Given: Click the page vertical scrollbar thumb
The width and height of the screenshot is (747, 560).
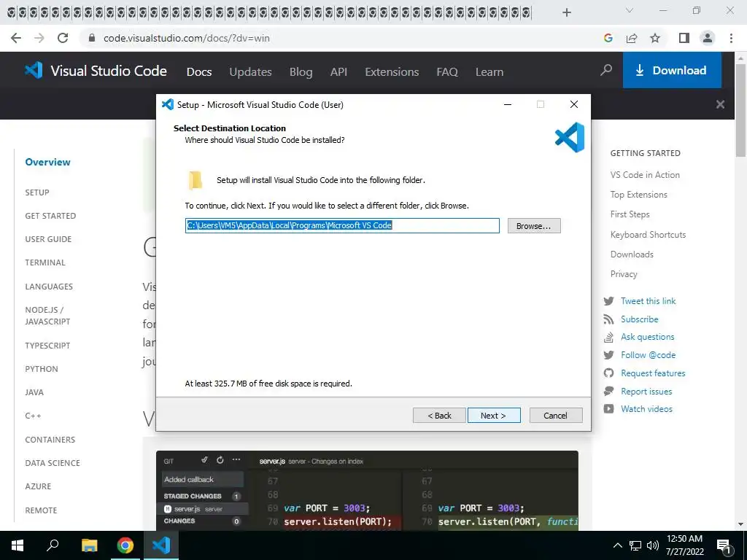Looking at the screenshot, I should point(740,109).
